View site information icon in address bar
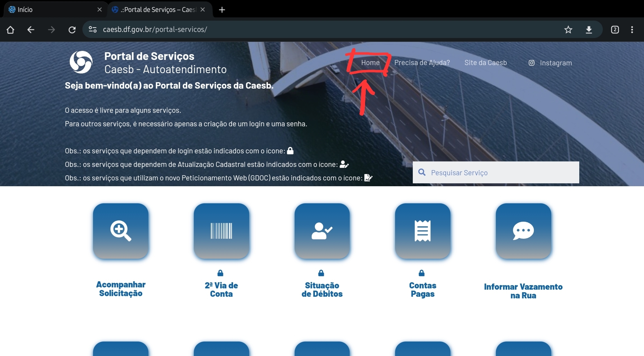 93,29
